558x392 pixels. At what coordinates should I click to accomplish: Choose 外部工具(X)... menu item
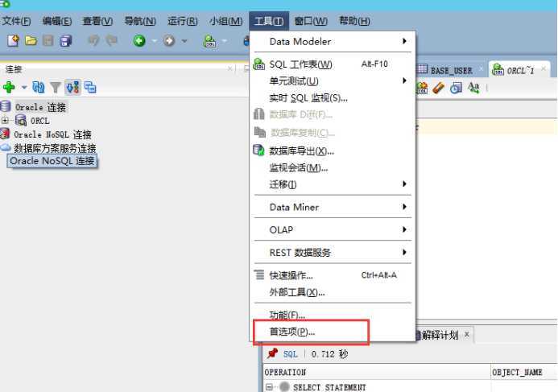(333, 292)
